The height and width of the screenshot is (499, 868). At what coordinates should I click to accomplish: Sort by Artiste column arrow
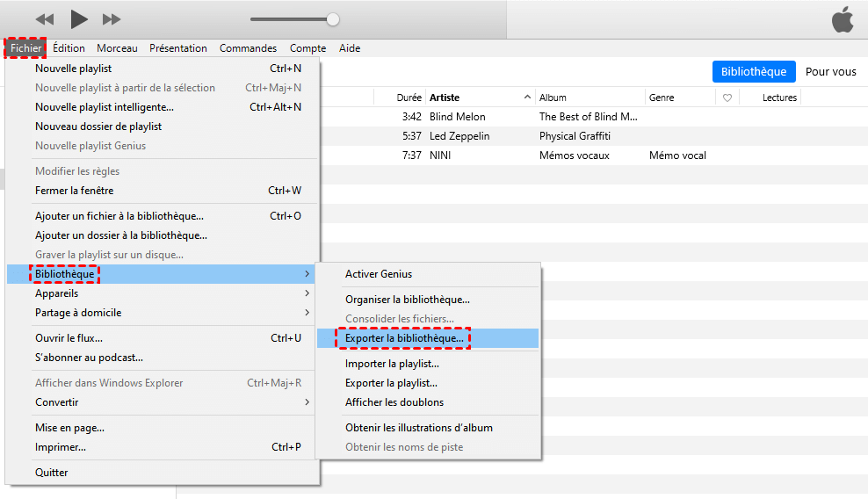point(527,98)
